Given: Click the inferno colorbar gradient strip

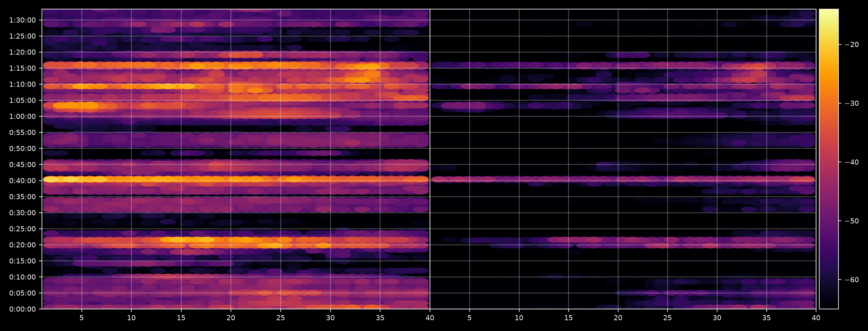Looking at the screenshot, I should pyautogui.click(x=829, y=159).
